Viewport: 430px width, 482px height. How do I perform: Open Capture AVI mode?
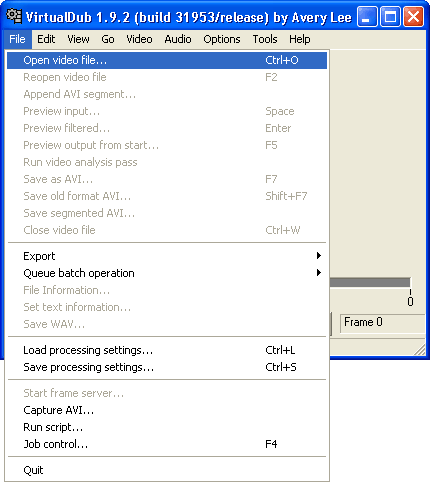pos(167,410)
